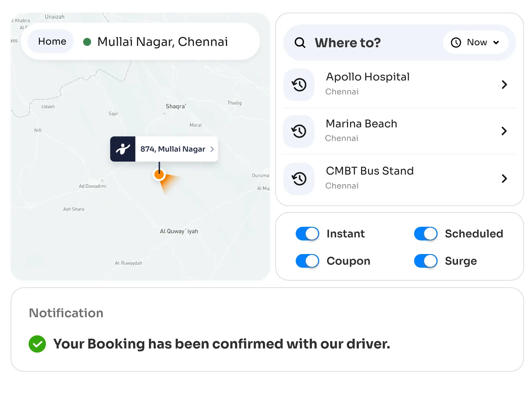Click the clock icon next to Now
The image size is (532, 399).
(455, 43)
